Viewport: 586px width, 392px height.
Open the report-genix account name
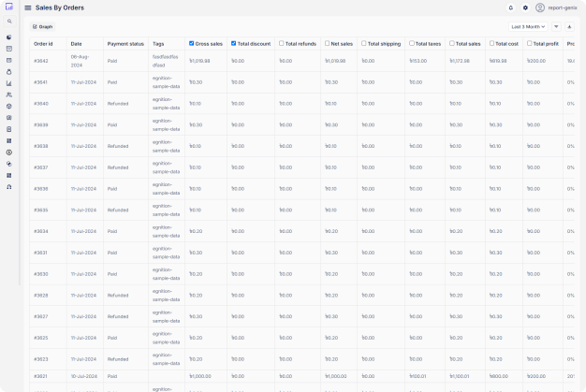563,7
